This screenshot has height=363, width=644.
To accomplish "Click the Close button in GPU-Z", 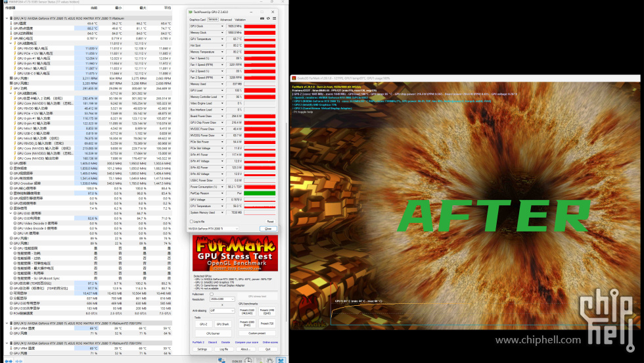I will 268,229.
